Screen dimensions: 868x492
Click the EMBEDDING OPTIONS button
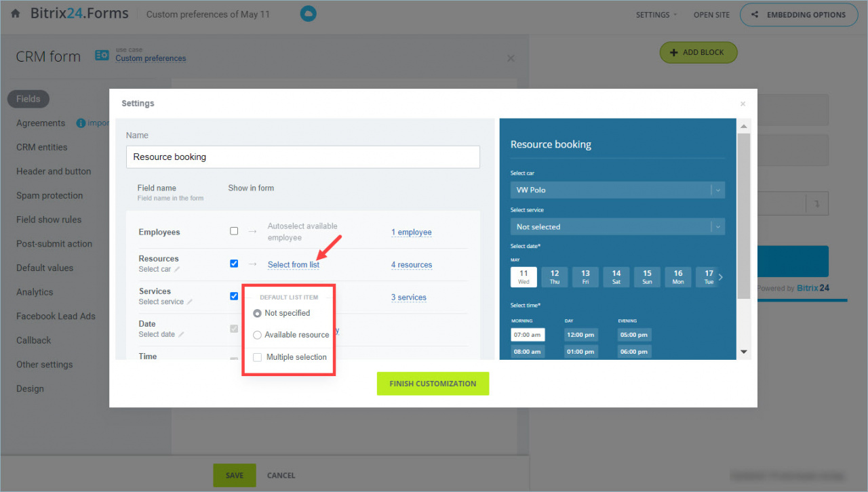pos(798,15)
